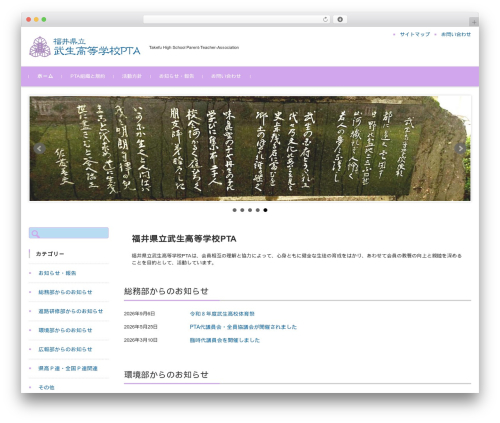The width and height of the screenshot is (500, 423).
Task: Click the 武生高等学校PTA site title
Action: [97, 51]
